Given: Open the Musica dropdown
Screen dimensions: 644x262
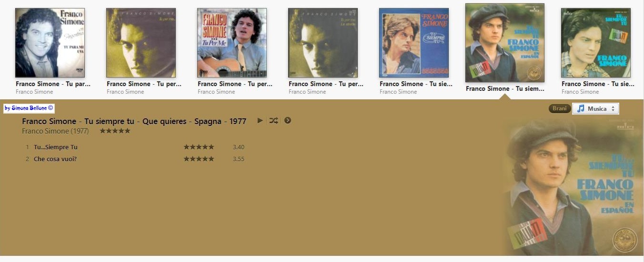Looking at the screenshot, I should click(x=595, y=108).
